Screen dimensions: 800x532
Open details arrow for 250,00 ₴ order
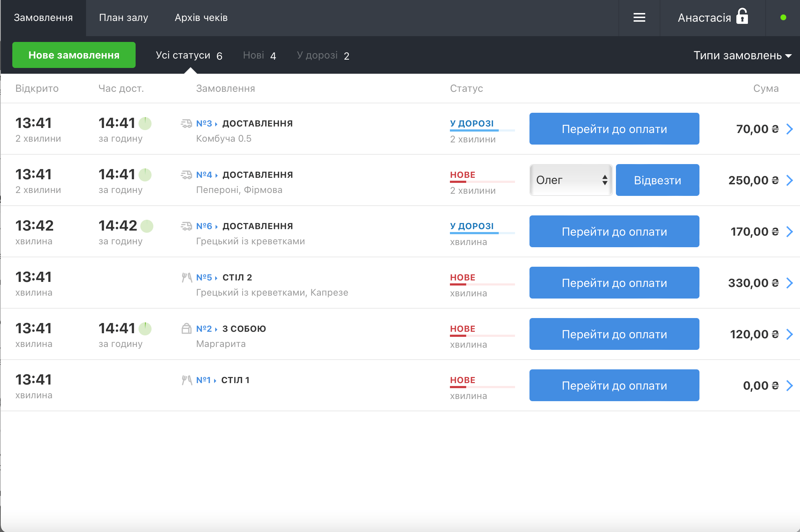(790, 180)
